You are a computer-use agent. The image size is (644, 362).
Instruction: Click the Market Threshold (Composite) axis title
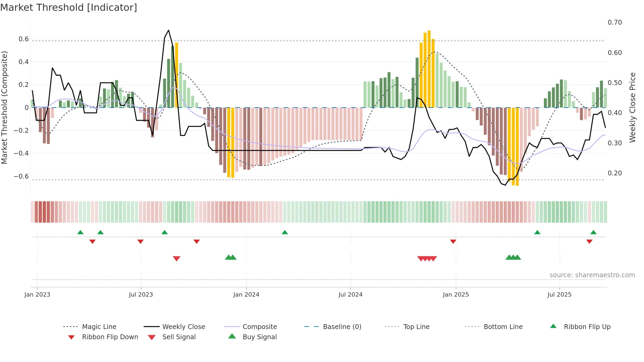tap(4, 108)
